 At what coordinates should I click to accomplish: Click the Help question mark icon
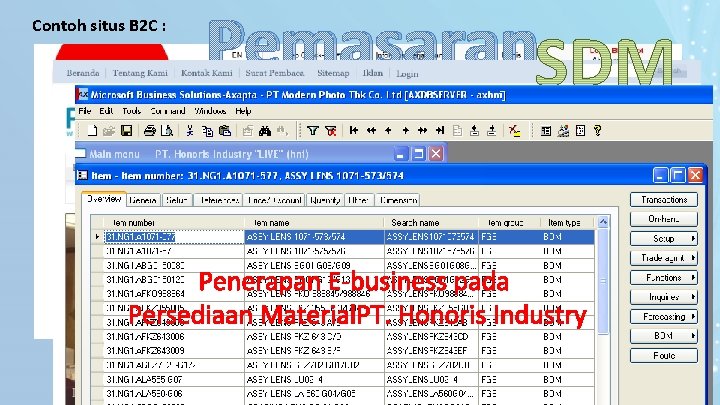(597, 131)
